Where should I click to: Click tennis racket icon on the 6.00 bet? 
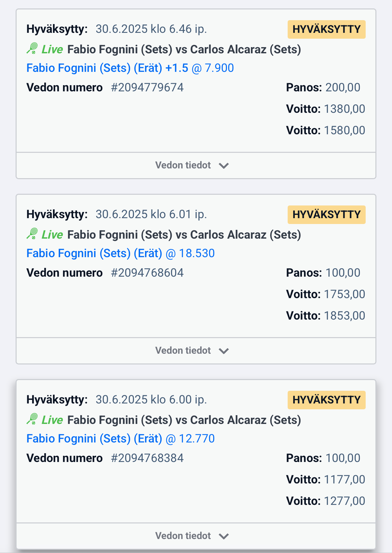pos(32,419)
